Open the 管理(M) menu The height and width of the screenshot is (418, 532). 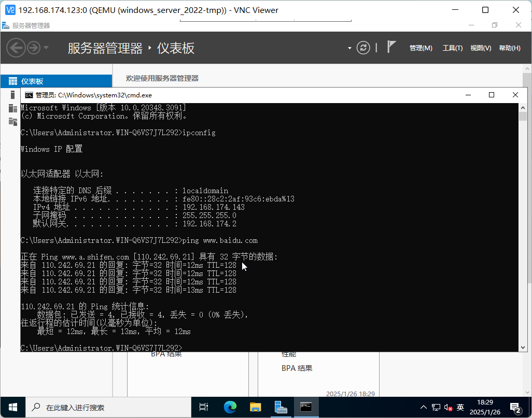click(421, 48)
